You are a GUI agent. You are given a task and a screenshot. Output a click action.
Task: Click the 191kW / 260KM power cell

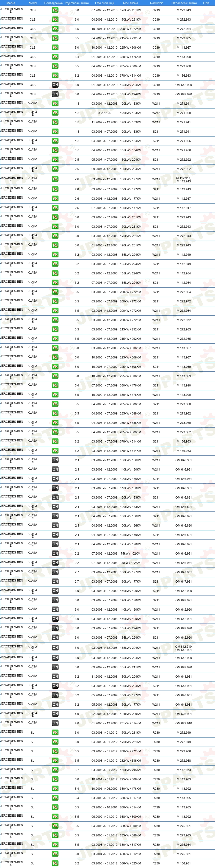point(131,714)
